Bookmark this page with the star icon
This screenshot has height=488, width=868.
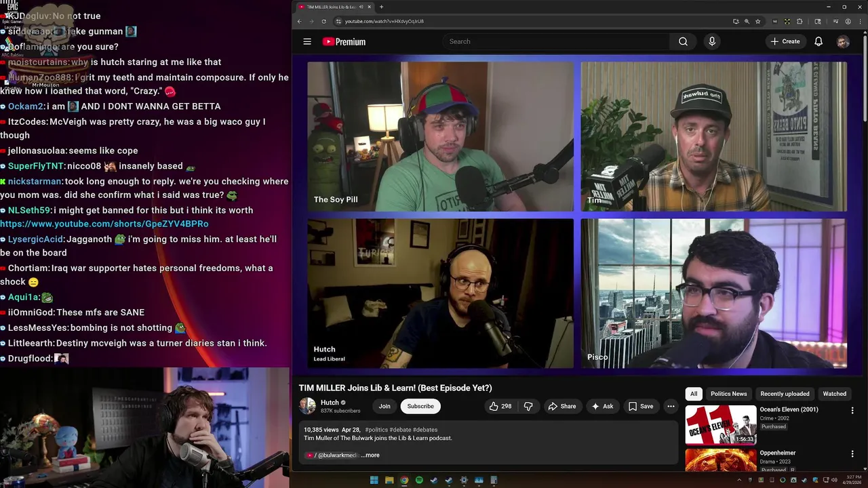pyautogui.click(x=757, y=21)
